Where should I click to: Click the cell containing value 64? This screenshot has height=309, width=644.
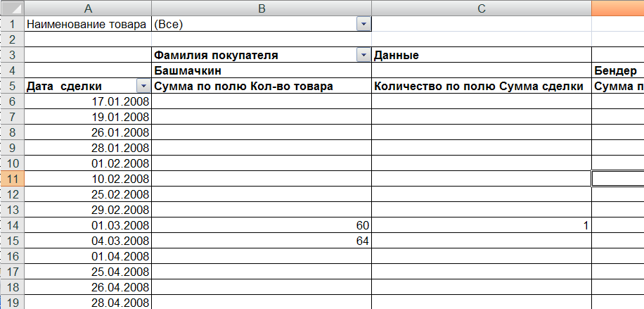click(262, 241)
